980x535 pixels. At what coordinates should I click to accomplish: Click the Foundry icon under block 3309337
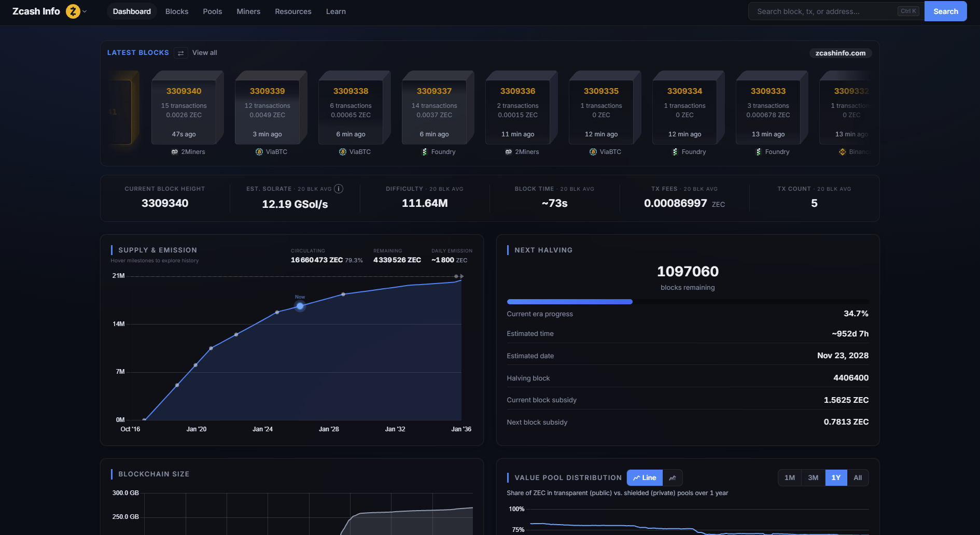point(424,152)
